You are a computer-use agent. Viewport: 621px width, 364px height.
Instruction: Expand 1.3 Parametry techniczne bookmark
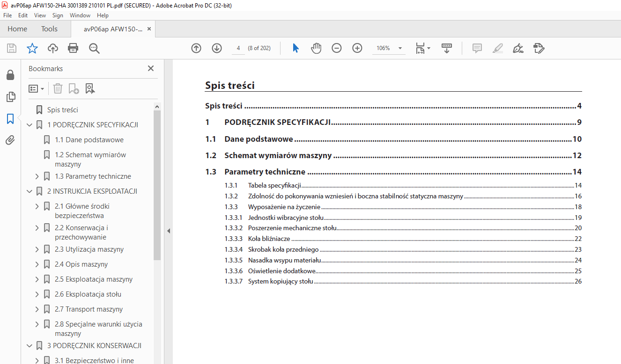[x=37, y=176]
